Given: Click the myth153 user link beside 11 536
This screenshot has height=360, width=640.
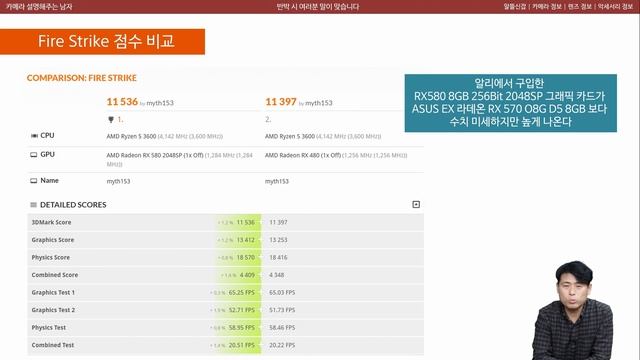Looking at the screenshot, I should point(160,103).
